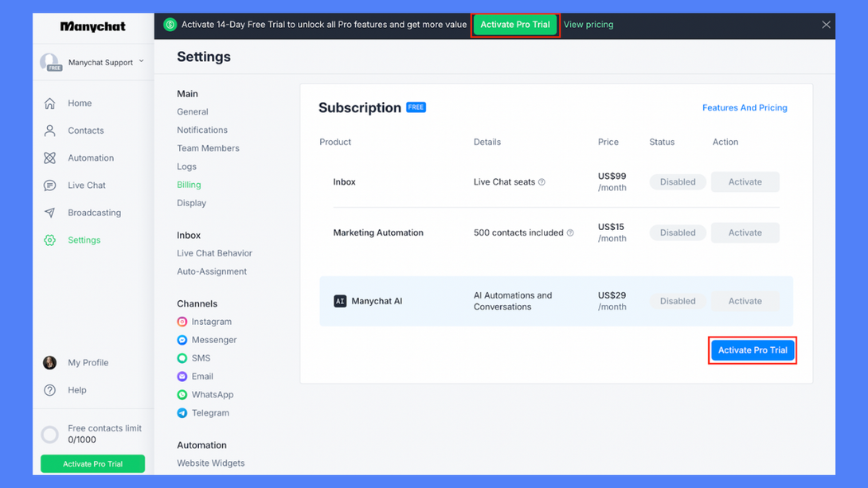This screenshot has height=488, width=868.
Task: Open the Home icon in sidebar
Action: coord(50,103)
